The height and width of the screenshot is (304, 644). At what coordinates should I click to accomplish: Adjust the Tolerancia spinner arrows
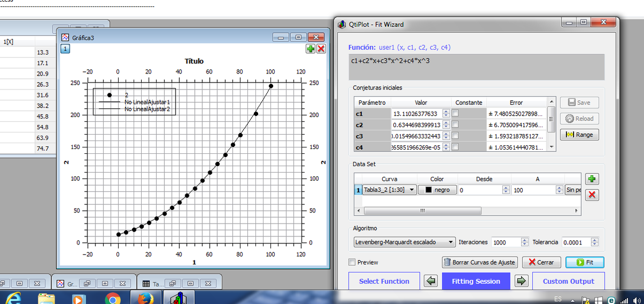point(594,242)
